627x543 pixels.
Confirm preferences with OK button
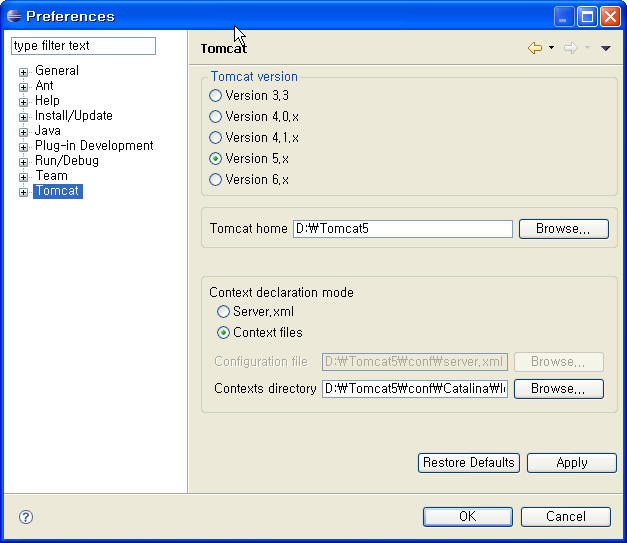pyautogui.click(x=468, y=517)
